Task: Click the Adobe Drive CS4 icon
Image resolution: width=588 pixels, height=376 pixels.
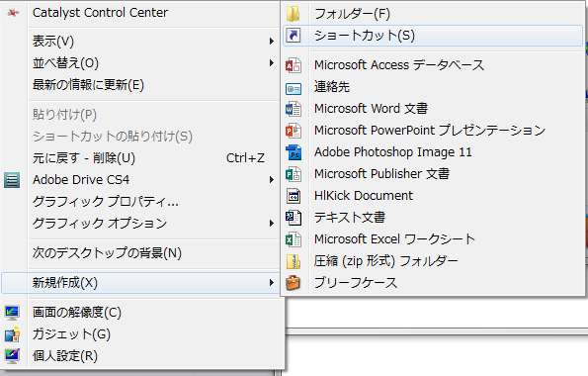Action: point(12,180)
